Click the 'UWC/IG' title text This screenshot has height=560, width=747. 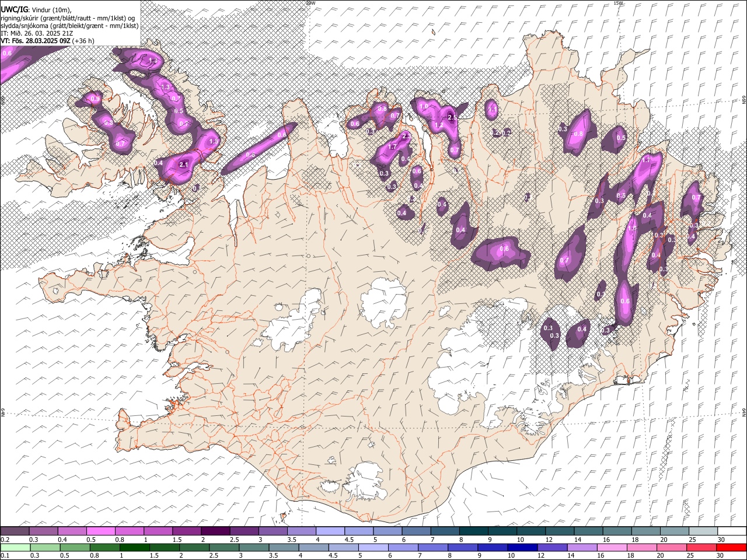[14, 10]
